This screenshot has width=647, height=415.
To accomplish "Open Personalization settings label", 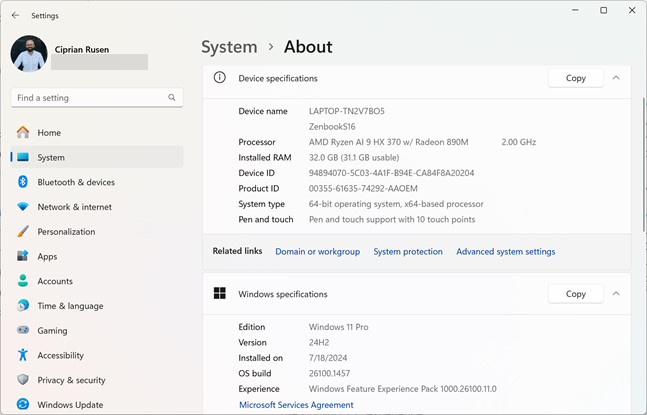I will (x=66, y=232).
